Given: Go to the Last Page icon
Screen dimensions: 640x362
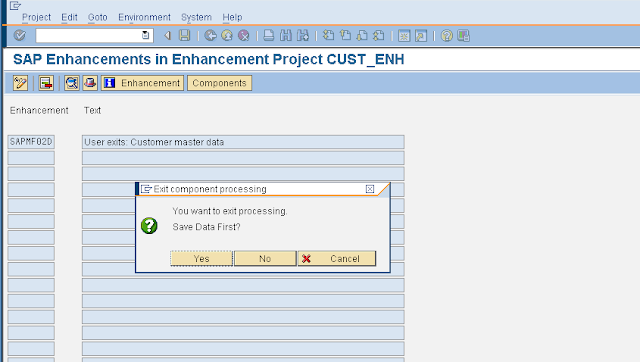Looking at the screenshot, I should 379,36.
